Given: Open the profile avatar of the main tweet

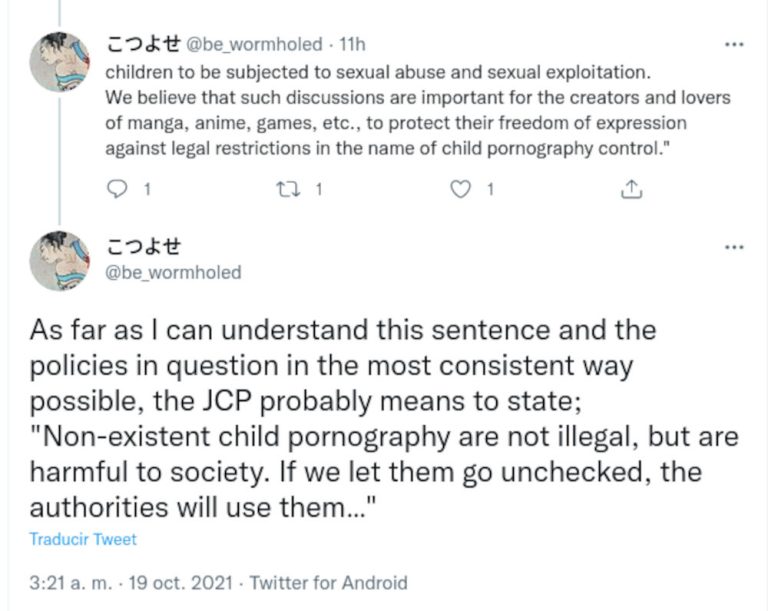Looking at the screenshot, I should coord(60,260).
